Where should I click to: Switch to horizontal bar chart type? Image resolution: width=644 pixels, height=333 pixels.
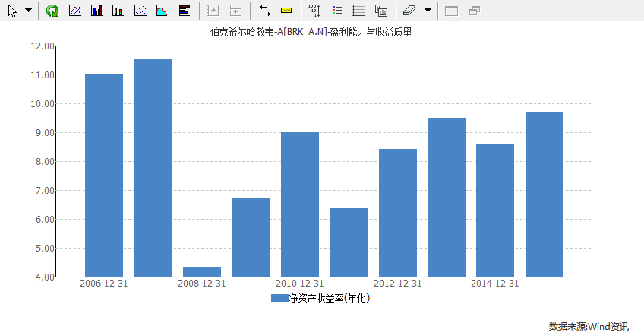click(x=185, y=11)
